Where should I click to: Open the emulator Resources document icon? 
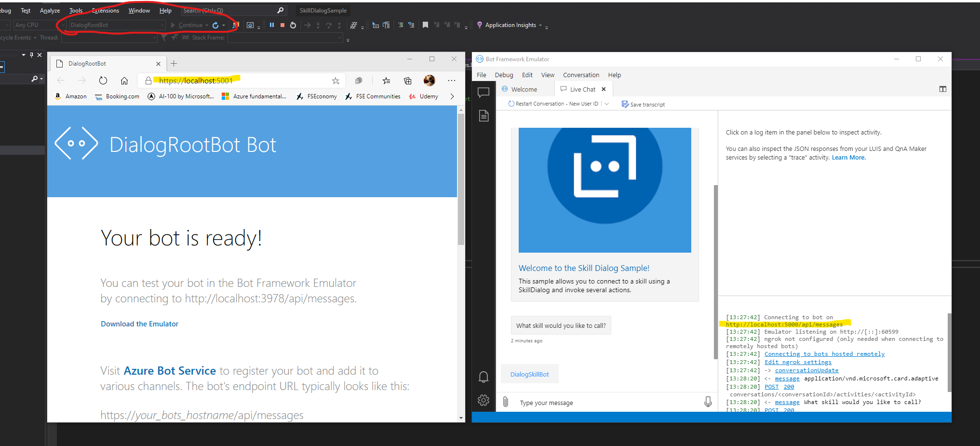pos(483,116)
